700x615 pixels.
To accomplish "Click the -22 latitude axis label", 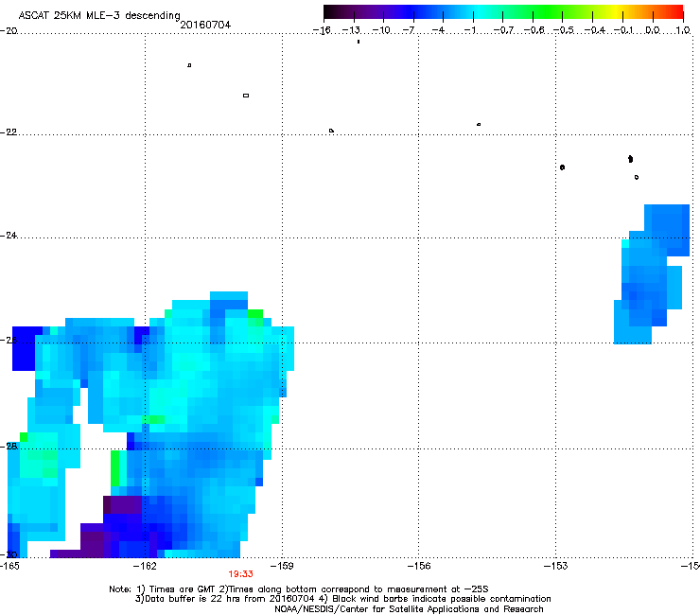I will pos(9,132).
